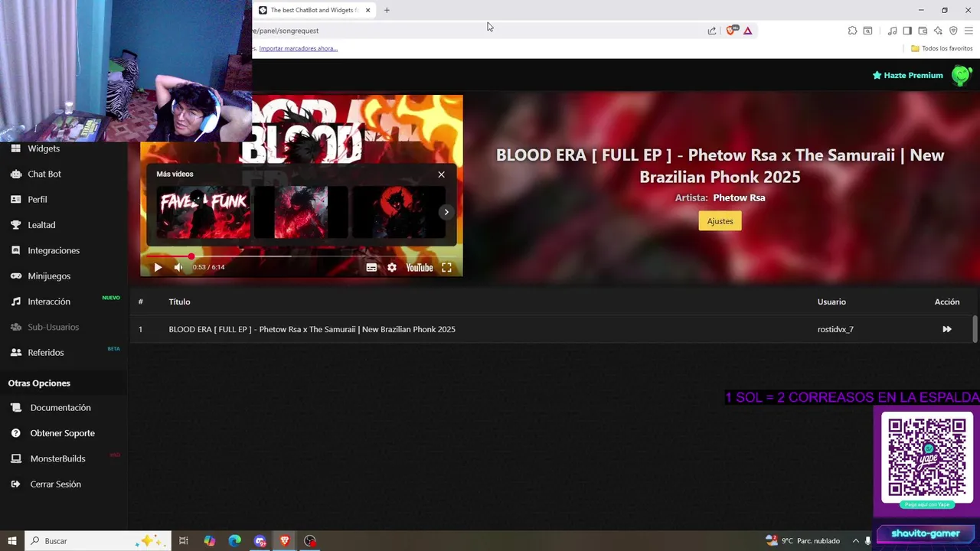The height and width of the screenshot is (551, 980).
Task: Click Importar marcadores ahora link
Action: [298, 48]
